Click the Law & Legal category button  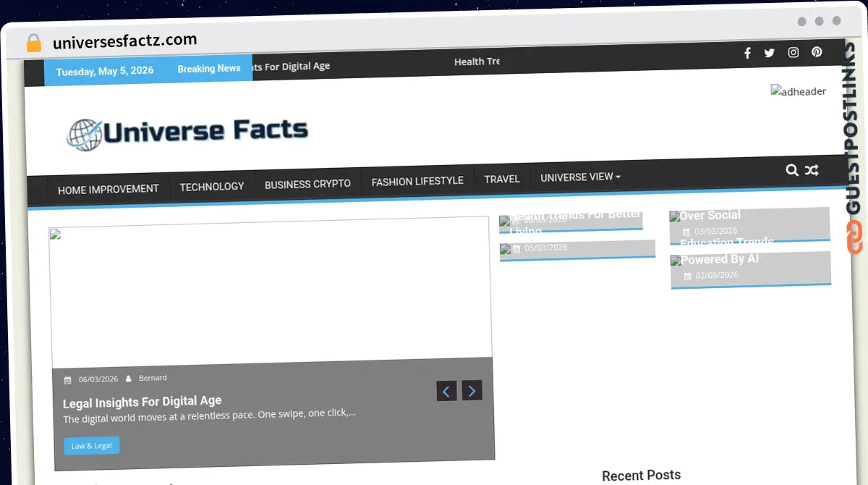91,446
